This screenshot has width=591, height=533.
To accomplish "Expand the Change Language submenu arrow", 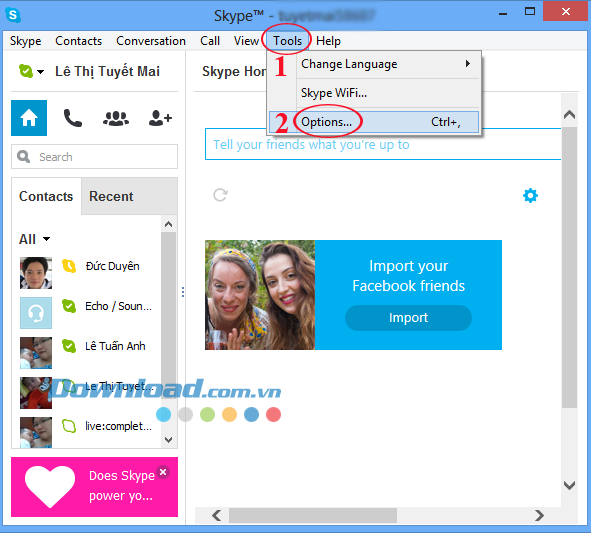I will click(468, 64).
